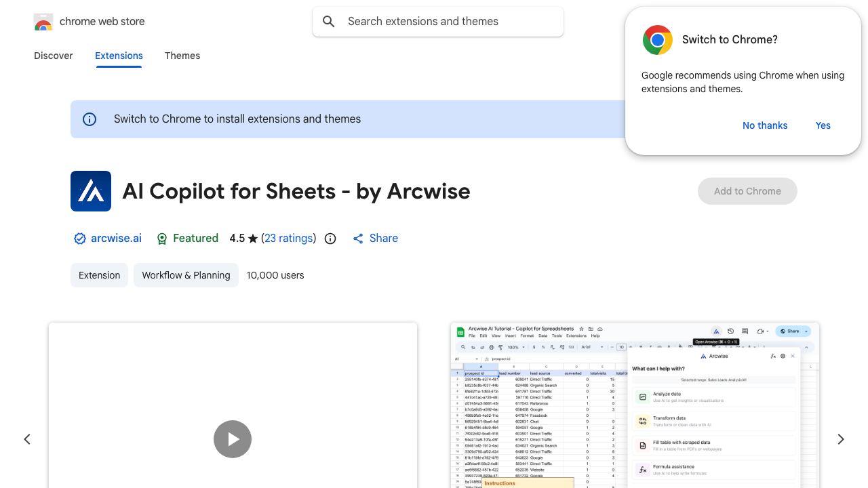
Task: Open the Google Sheets screenshot thumbnail
Action: 635,405
